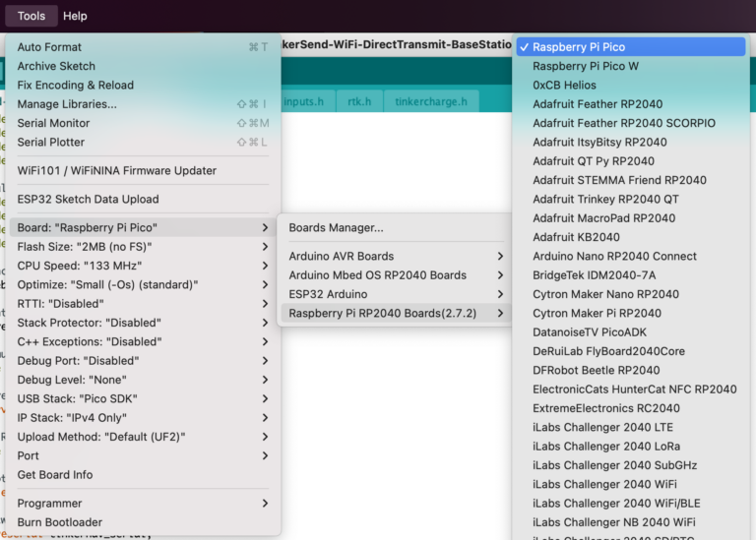Choose iLabs Challenger 2040 LoRa board

[x=631, y=447]
